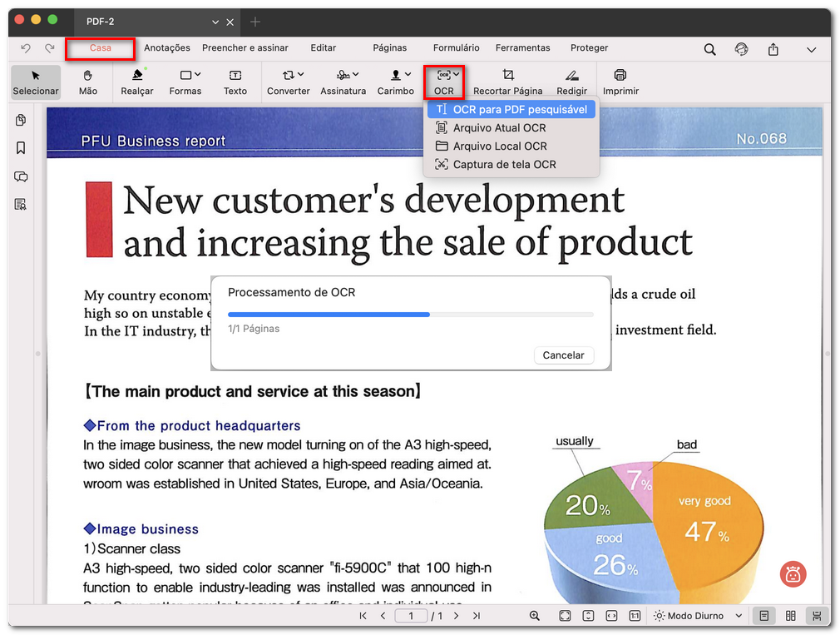Switch to the Anotações tab
This screenshot has height=635, width=840.
coord(166,48)
